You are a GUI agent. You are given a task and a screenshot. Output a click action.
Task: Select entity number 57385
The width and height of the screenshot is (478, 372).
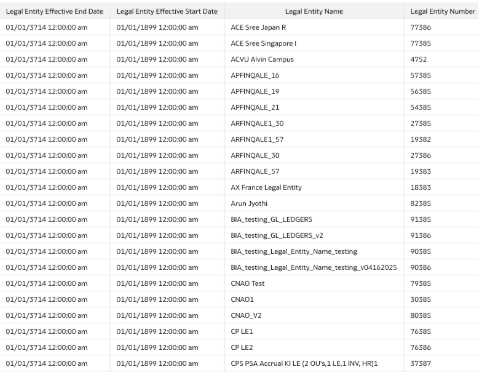tap(420, 75)
